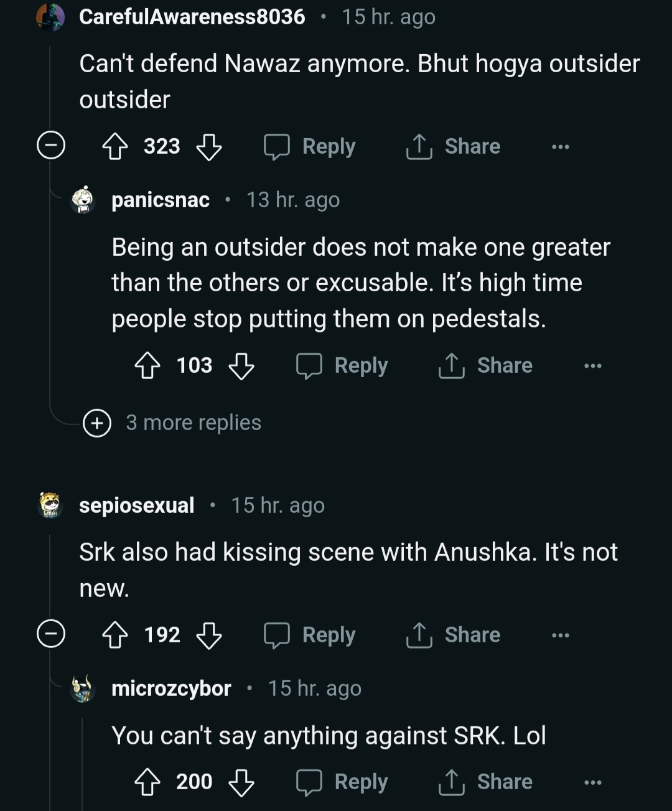The width and height of the screenshot is (672, 811).
Task: Share microzcybor's reply
Action: tap(486, 782)
